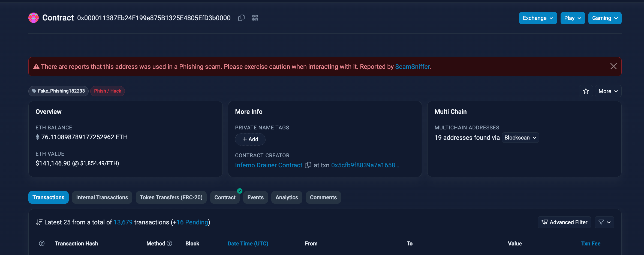
Task: Click the Fake_Phishing182233 name tag
Action: pos(58,91)
